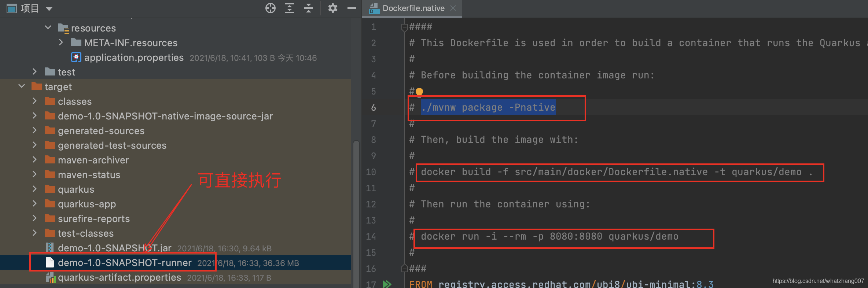Click the classes folder icon
The image size is (868, 288).
[x=50, y=101]
